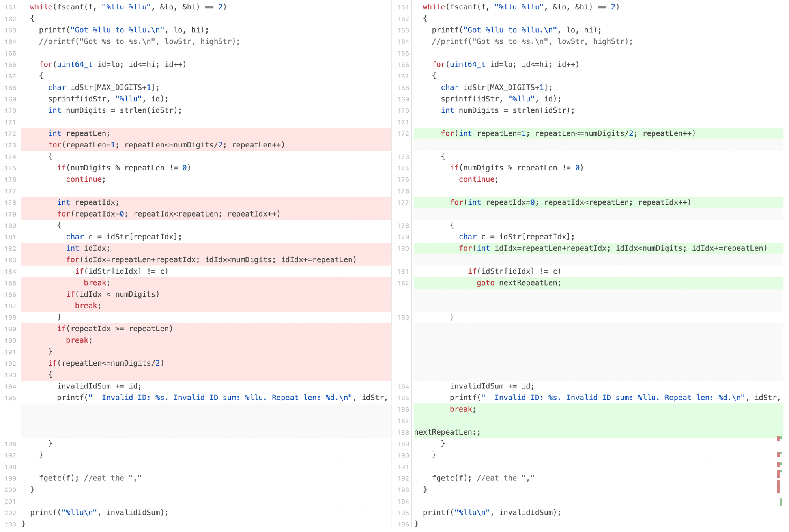This screenshot has width=789, height=532.
Task: Click 'char idStr[MAX_DIGITS+1];' in left pane
Action: 103,88
